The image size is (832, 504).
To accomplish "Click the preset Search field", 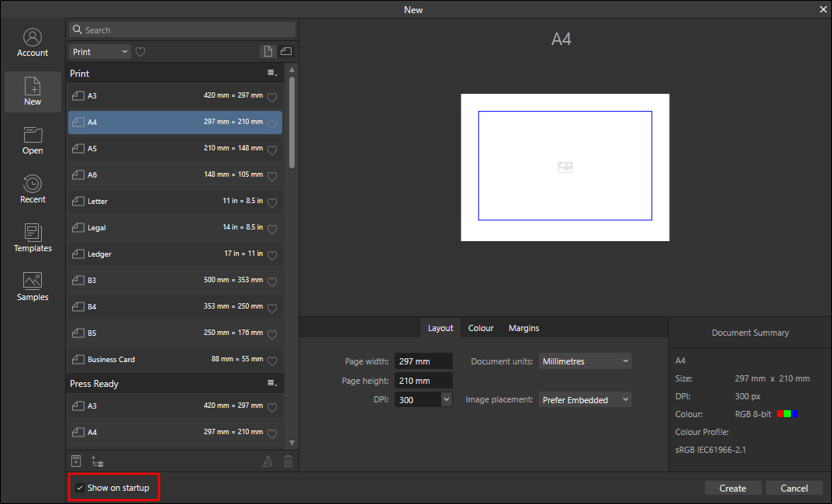I will click(x=182, y=29).
